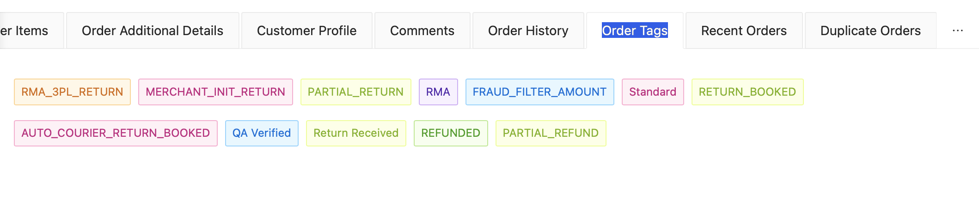Open the Recent Orders tab
Viewport: 980px width, 207px height.
pyautogui.click(x=744, y=30)
